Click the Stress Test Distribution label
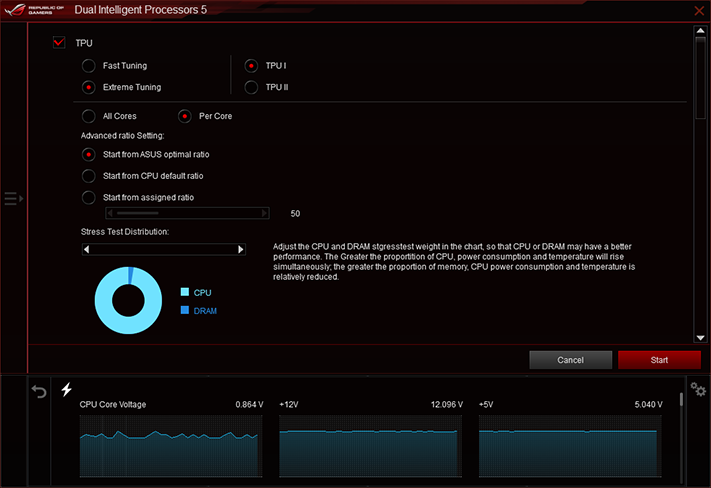 coord(125,232)
